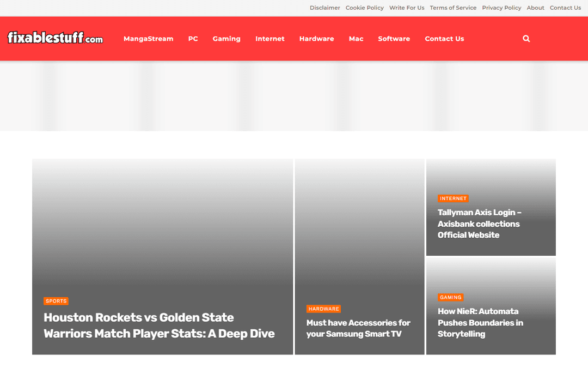Image resolution: width=588 pixels, height=368 pixels.
Task: Open the Write For Us link
Action: [407, 8]
